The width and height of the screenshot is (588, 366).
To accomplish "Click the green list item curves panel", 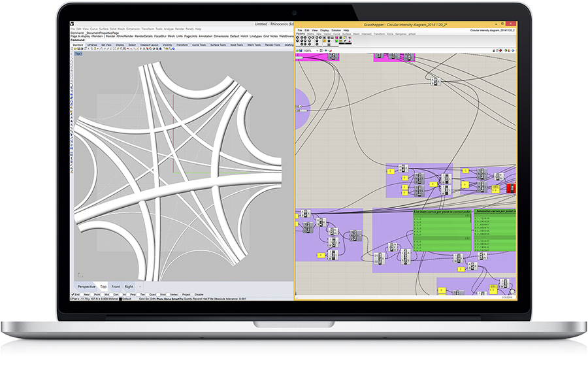I will click(442, 230).
